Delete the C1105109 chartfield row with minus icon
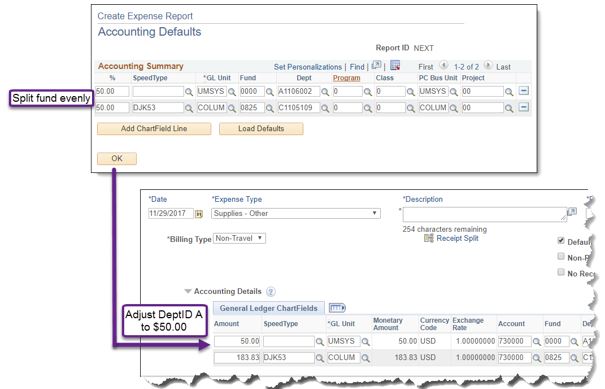 click(524, 107)
